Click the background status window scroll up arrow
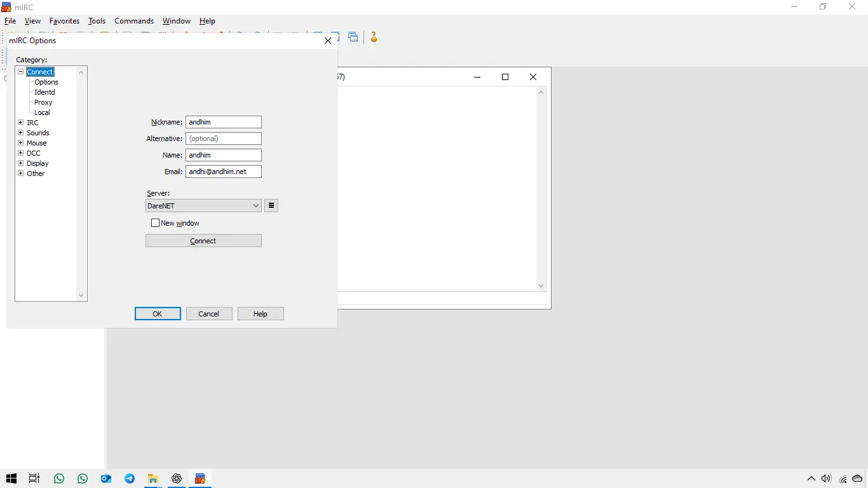The width and height of the screenshot is (868, 488). coord(541,93)
